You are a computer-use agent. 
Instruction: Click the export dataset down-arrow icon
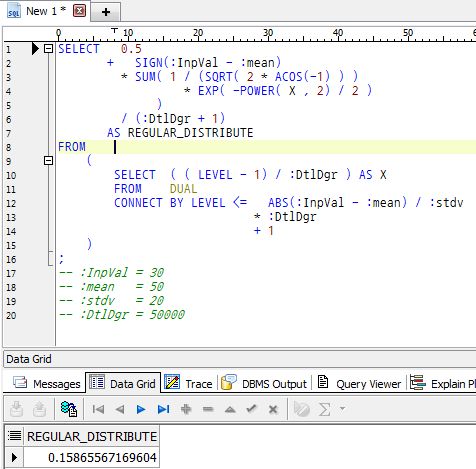pos(17,409)
